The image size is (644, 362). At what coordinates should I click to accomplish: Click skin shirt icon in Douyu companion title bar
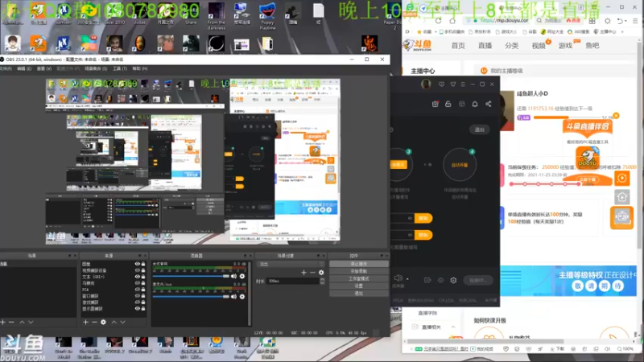(453, 84)
